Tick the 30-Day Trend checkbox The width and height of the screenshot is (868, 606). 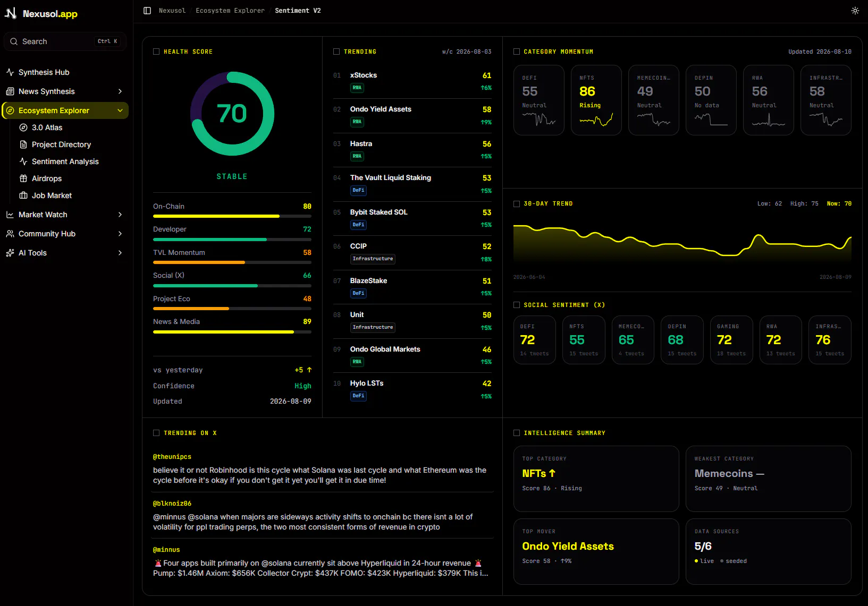tap(517, 203)
